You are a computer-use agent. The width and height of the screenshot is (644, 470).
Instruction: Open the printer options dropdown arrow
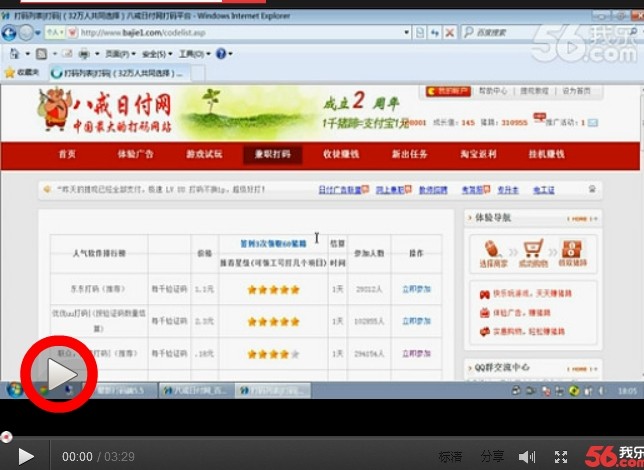tap(97, 54)
